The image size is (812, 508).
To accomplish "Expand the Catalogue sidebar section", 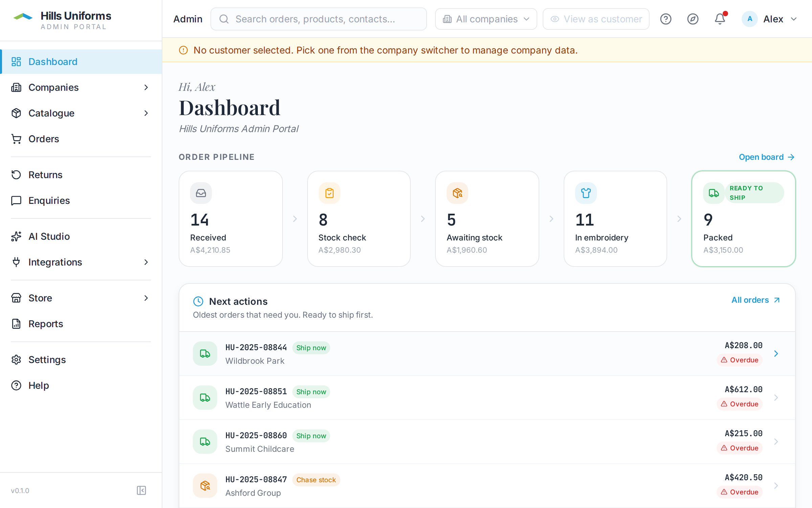I will tap(146, 113).
